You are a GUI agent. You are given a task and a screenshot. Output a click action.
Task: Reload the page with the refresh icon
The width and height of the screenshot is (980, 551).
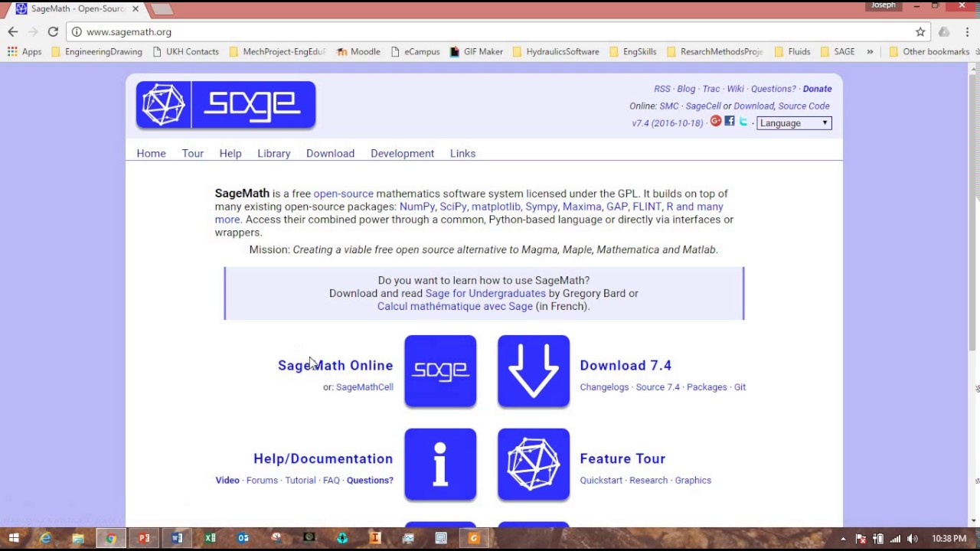click(53, 31)
